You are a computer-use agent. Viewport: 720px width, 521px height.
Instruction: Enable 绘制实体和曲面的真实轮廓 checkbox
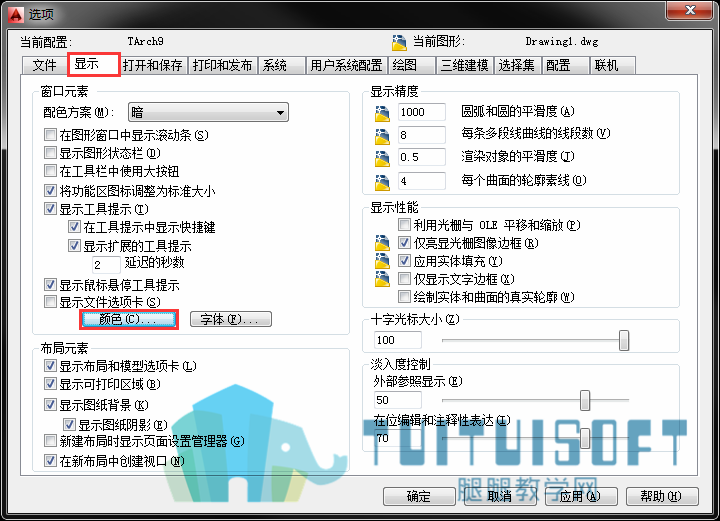tap(404, 297)
